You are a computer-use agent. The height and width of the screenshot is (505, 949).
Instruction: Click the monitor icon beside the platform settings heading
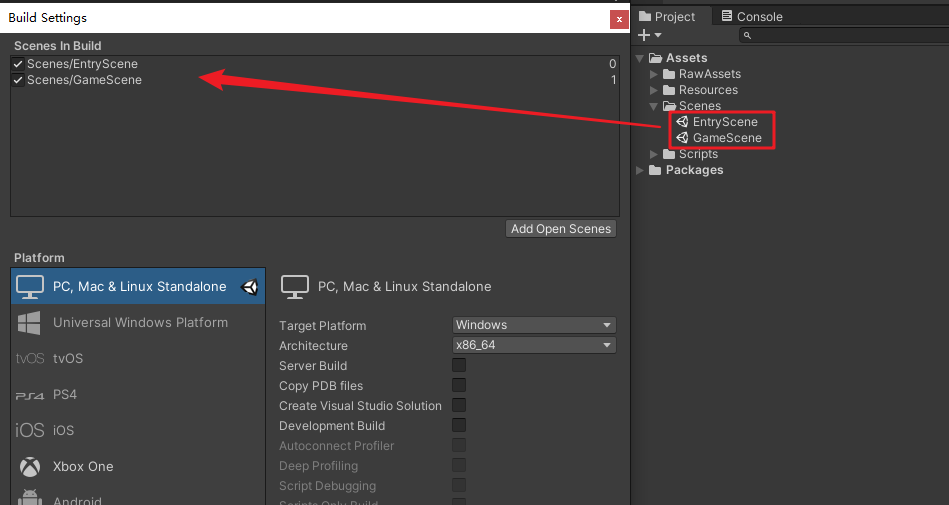pos(295,286)
